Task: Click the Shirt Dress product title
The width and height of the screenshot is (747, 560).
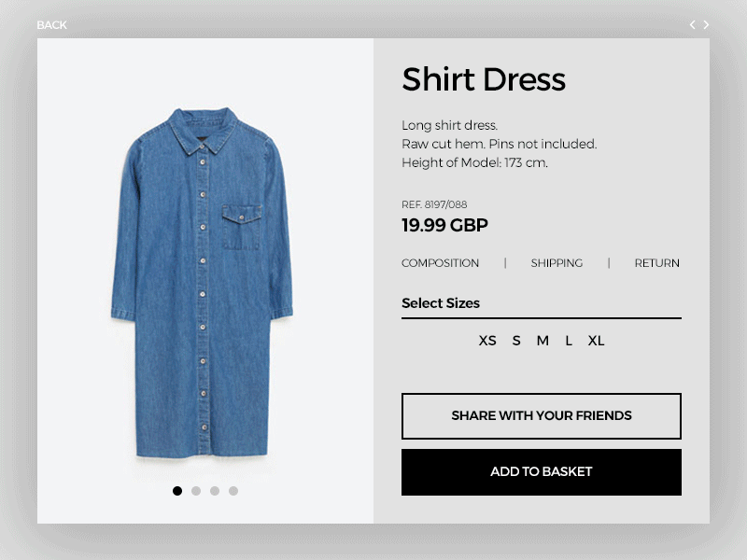Action: pyautogui.click(x=484, y=79)
